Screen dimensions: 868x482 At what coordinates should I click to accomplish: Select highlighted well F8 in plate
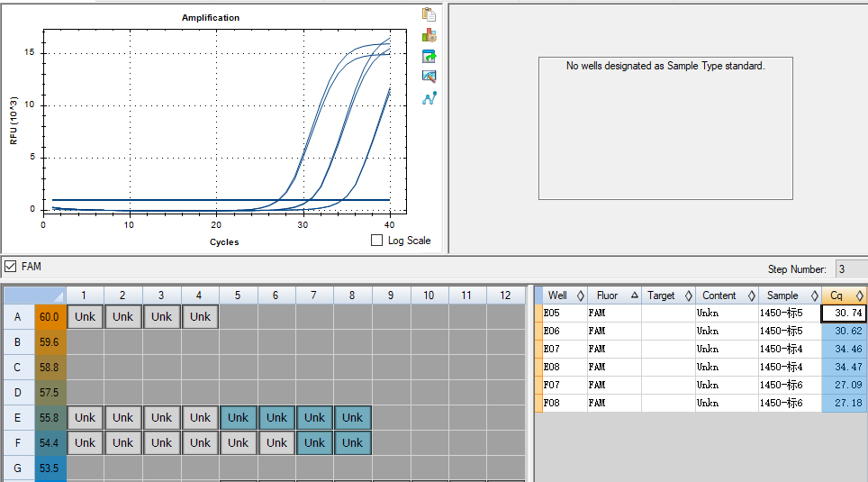coord(353,442)
